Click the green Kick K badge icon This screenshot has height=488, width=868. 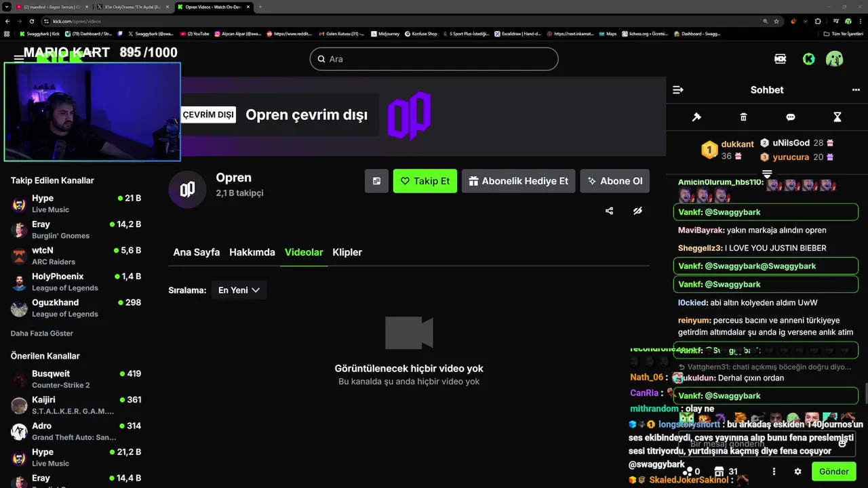(808, 59)
